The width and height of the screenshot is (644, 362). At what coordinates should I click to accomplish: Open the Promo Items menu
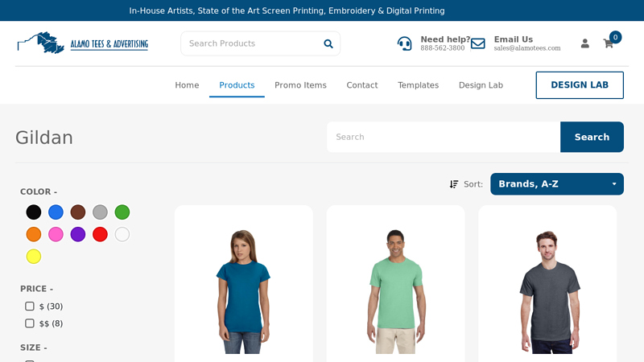tap(300, 85)
